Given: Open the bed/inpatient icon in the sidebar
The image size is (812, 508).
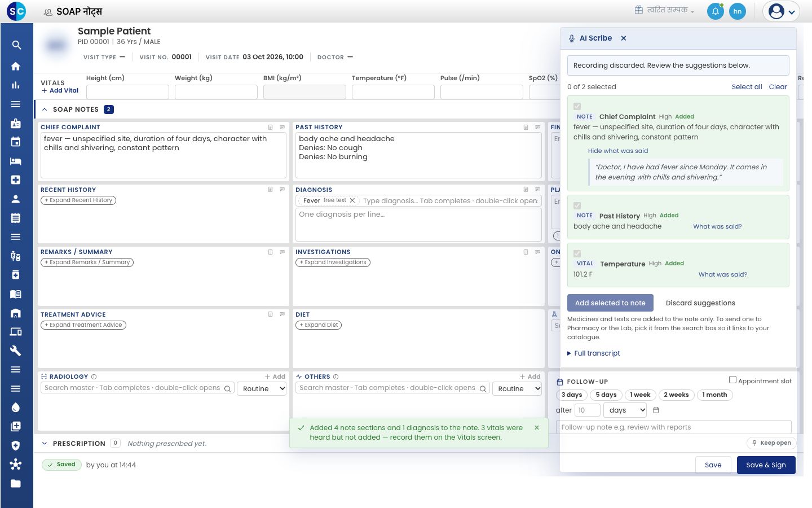Looking at the screenshot, I should click(x=16, y=161).
